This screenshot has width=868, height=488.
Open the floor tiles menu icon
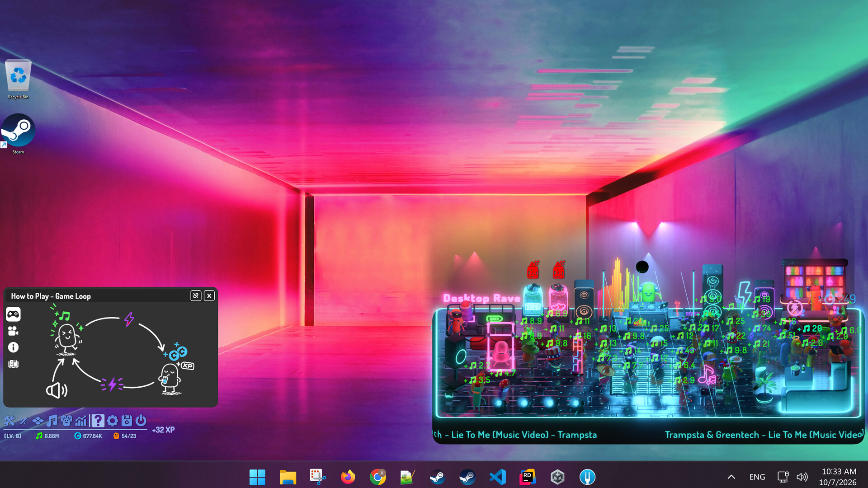(38, 421)
